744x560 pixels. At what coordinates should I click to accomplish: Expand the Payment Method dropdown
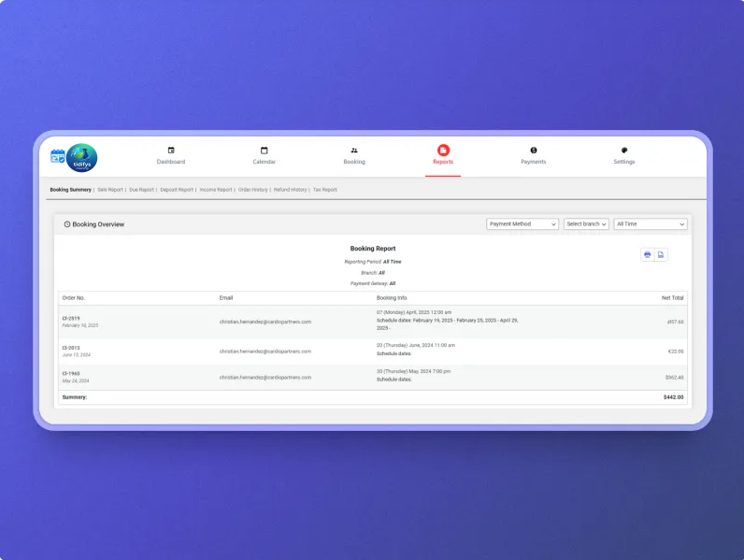click(x=522, y=224)
